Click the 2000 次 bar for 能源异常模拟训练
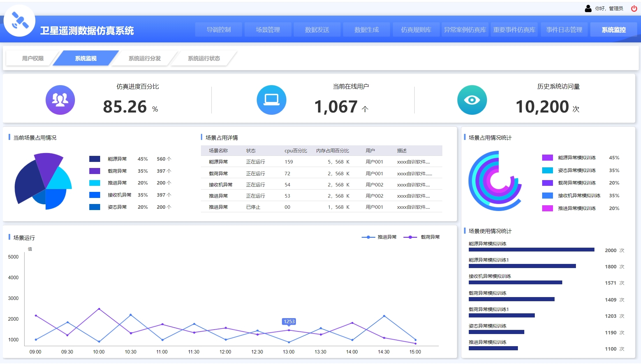The height and width of the screenshot is (364, 641). 532,250
